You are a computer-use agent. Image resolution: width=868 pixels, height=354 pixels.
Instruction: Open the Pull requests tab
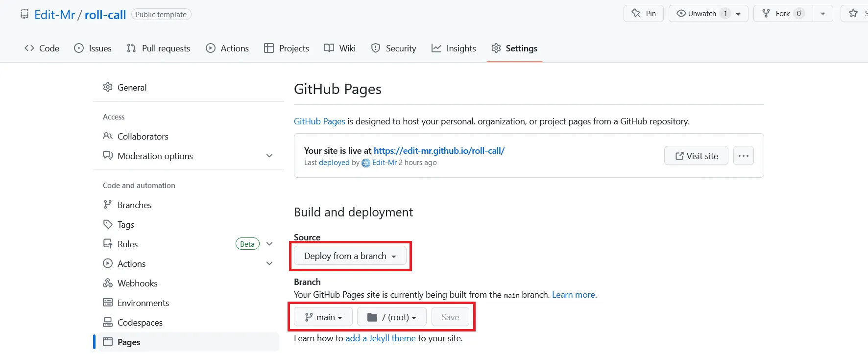[x=159, y=48]
